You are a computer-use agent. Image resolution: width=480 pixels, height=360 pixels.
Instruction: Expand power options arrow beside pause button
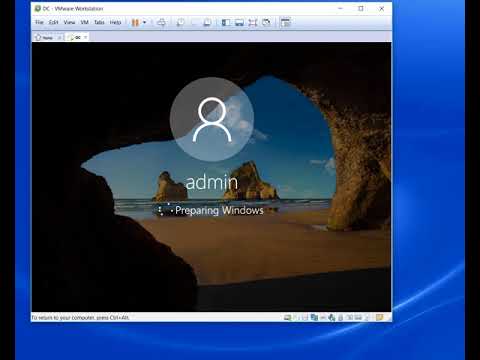[144, 22]
